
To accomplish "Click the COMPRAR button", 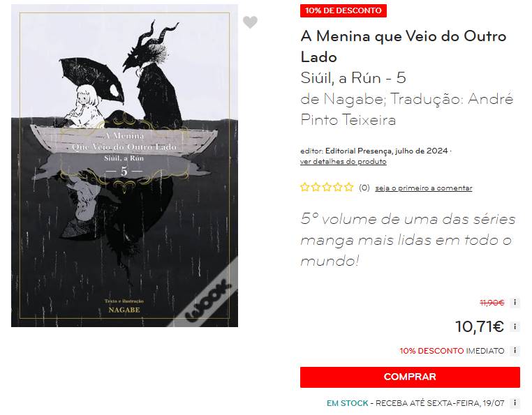I will [x=410, y=377].
